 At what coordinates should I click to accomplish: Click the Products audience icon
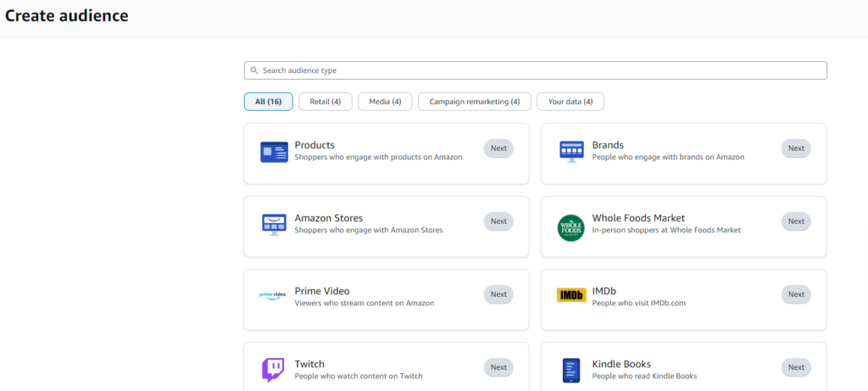pos(274,152)
